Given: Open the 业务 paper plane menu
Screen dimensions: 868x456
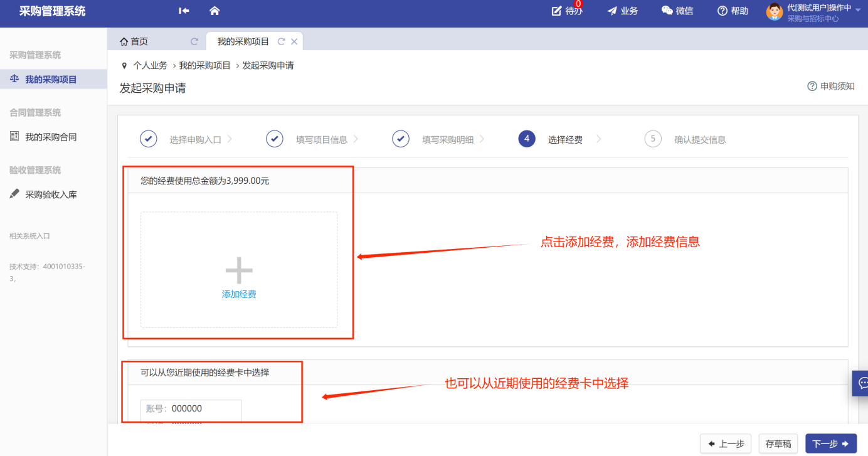Looking at the screenshot, I should tap(622, 11).
